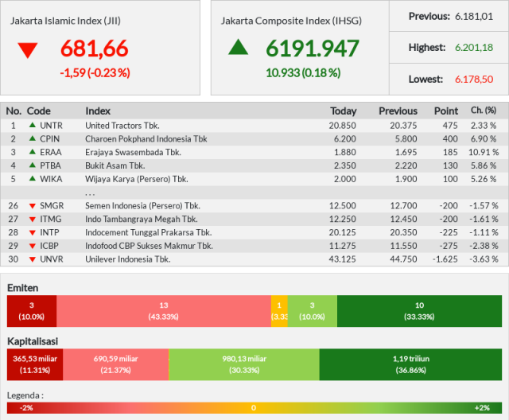Click the IHSG change 10.933 (0.18 %)
This screenshot has width=509, height=420.
[x=303, y=72]
